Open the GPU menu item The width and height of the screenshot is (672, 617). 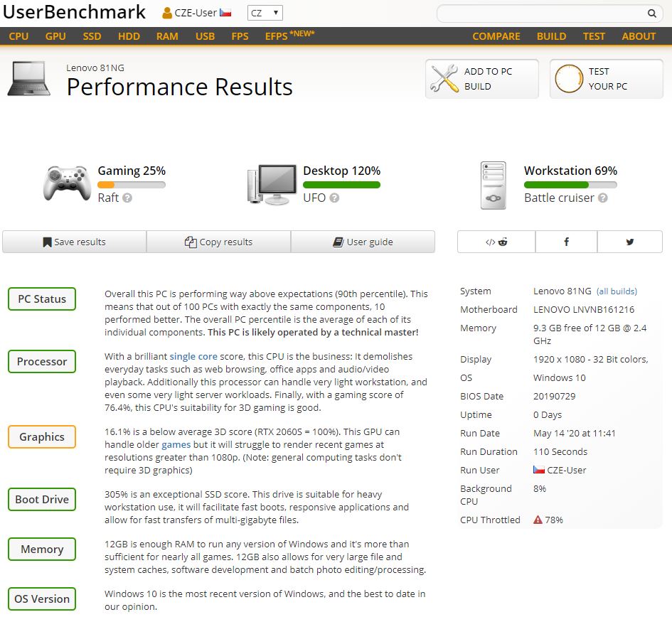coord(55,36)
